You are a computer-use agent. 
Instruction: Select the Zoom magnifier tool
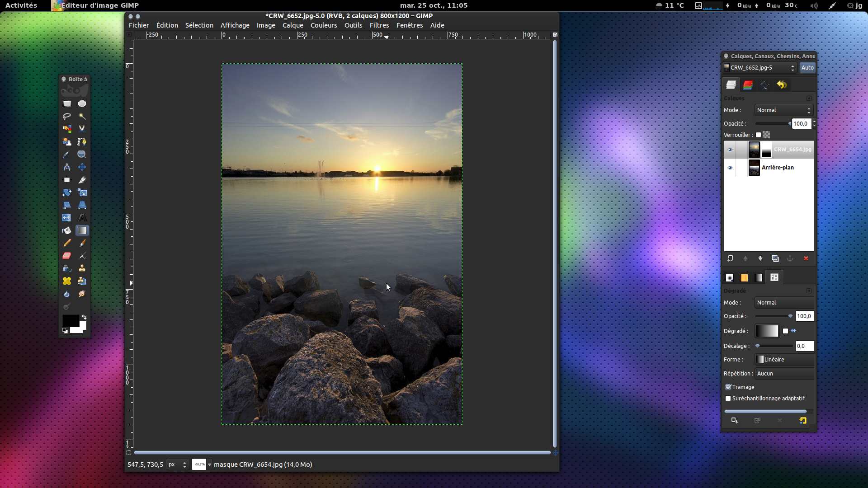click(x=82, y=155)
